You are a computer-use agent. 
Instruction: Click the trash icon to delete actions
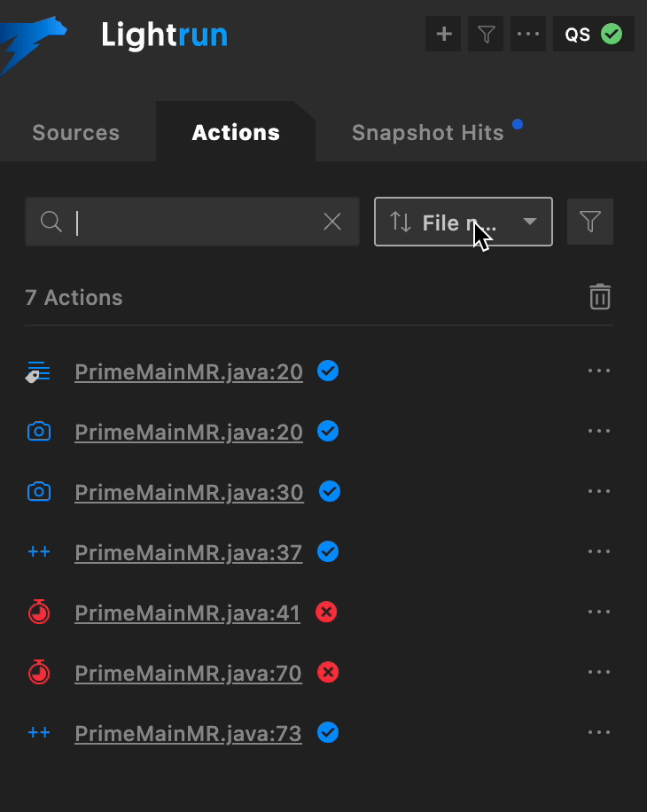click(x=600, y=297)
